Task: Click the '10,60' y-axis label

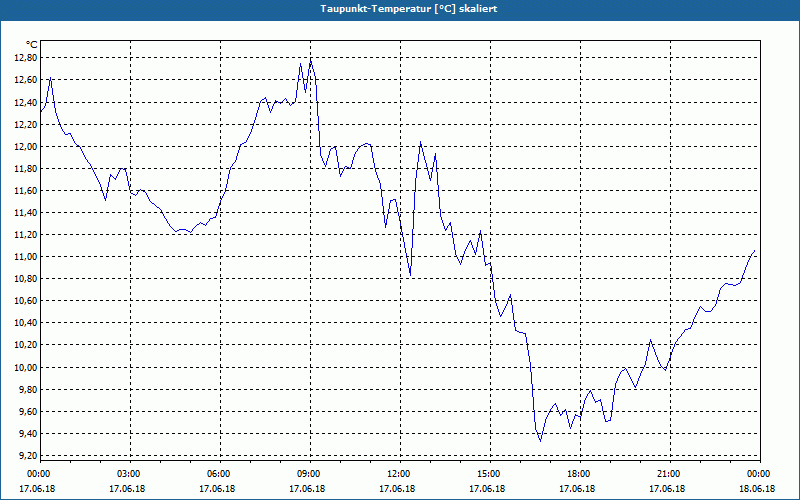Action: 27,301
